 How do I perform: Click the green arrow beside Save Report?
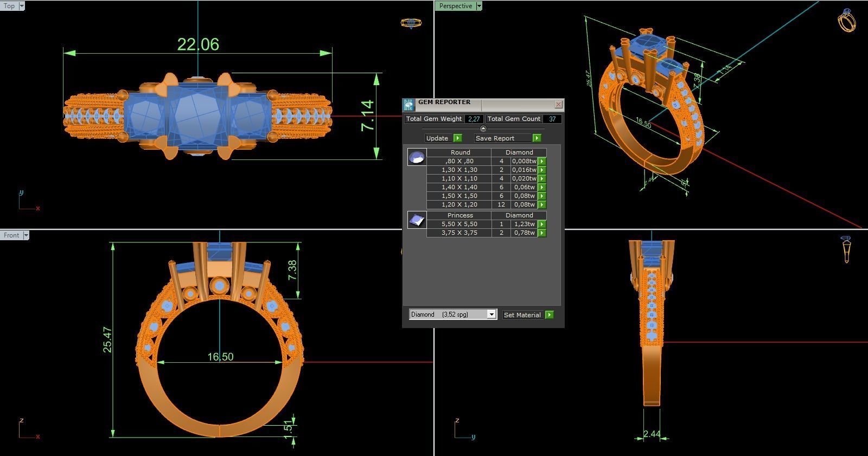tap(537, 138)
